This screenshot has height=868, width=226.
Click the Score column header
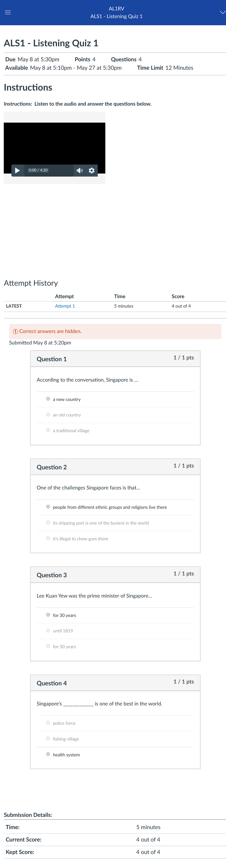coord(178,296)
